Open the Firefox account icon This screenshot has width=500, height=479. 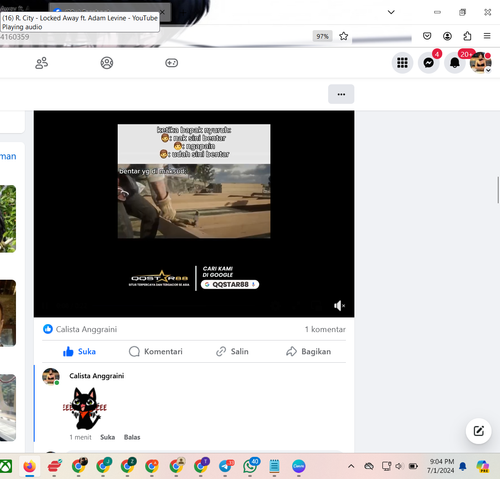click(447, 36)
